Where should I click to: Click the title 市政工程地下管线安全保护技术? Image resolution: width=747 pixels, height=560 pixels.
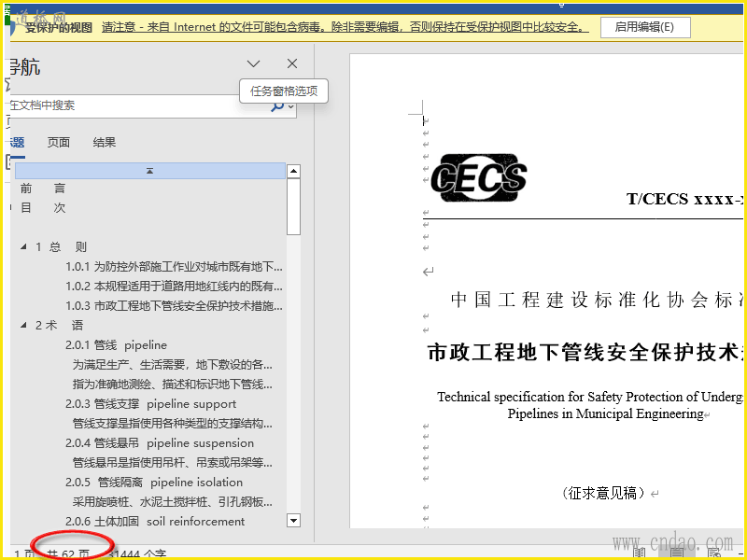click(x=585, y=353)
